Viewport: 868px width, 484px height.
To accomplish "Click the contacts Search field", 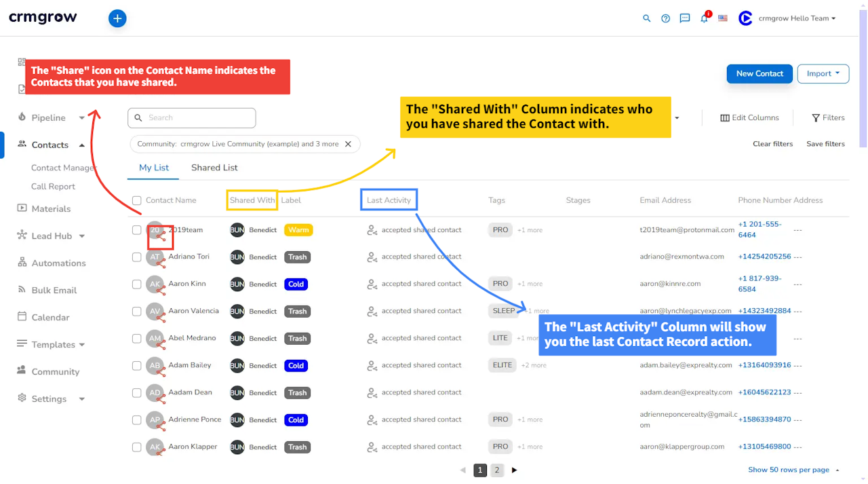I will pos(192,117).
